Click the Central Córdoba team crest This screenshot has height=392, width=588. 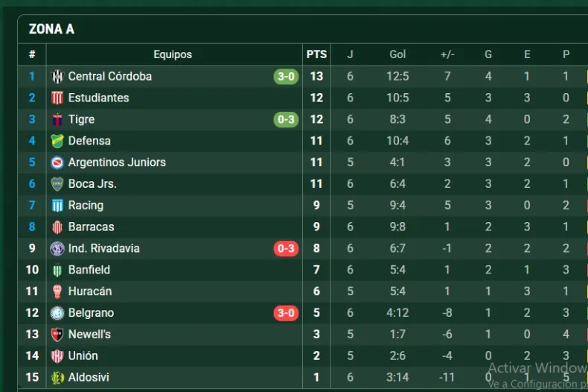click(57, 76)
